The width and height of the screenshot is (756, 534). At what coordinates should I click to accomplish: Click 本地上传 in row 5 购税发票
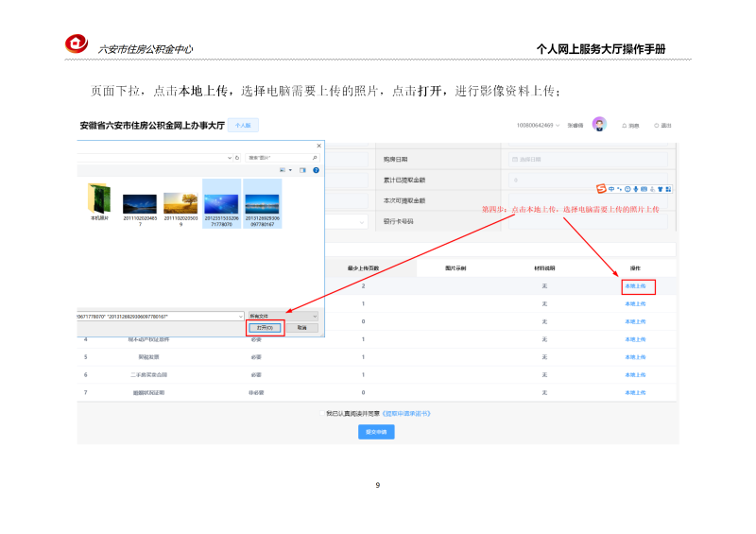(635, 357)
